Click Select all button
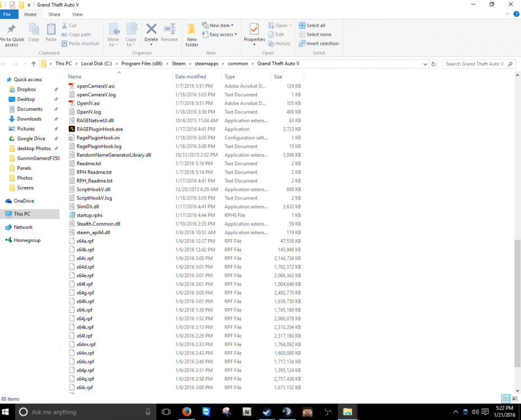 [312, 25]
